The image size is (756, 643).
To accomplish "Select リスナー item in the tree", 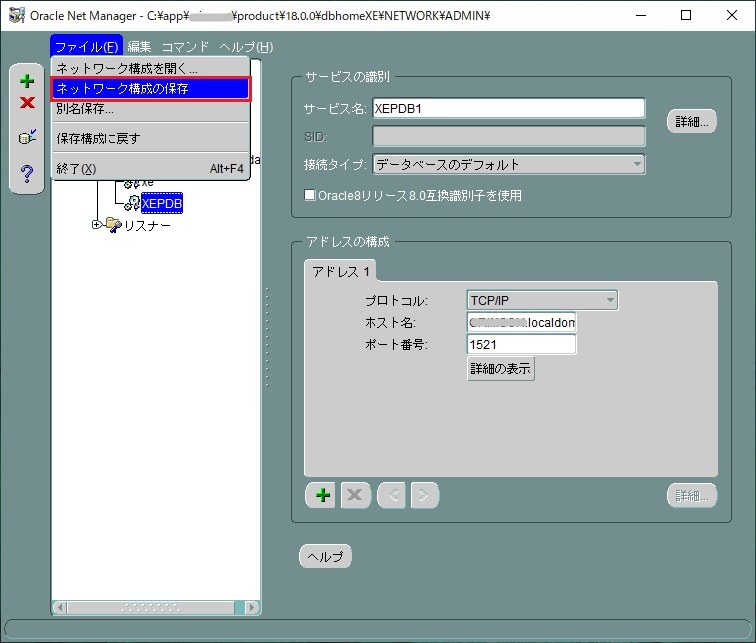I will point(148,226).
